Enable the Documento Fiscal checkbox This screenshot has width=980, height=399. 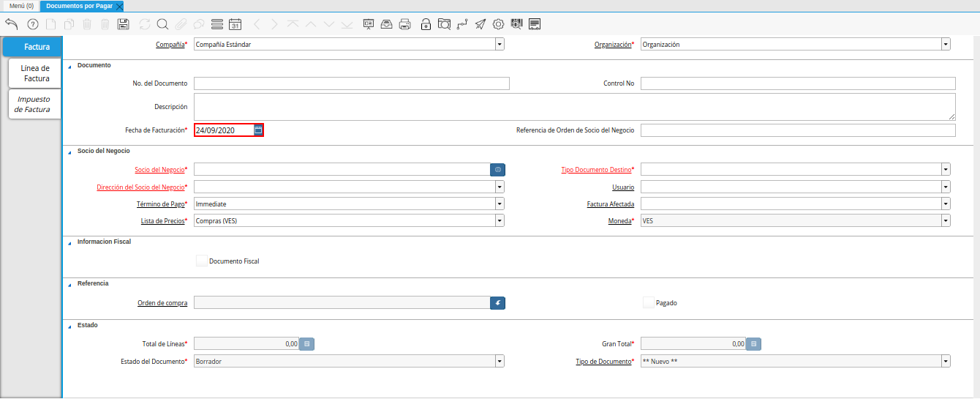pos(202,261)
